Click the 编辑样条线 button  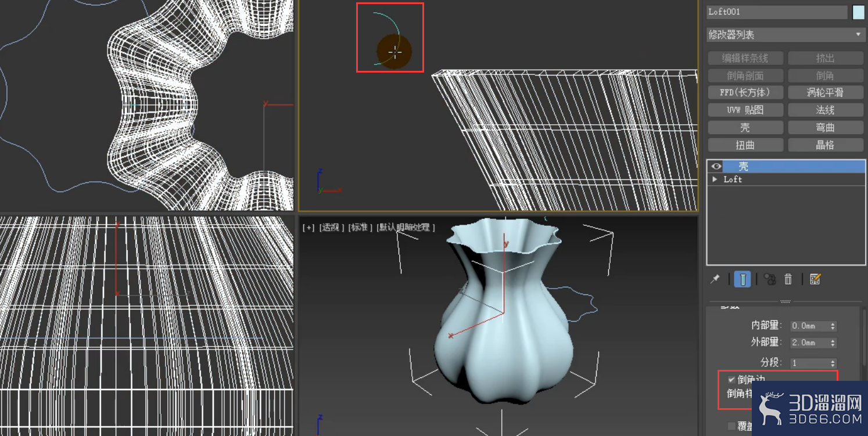[745, 58]
